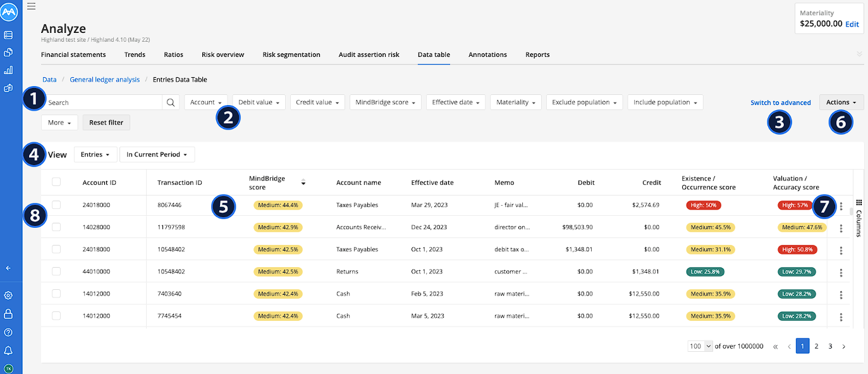Click Edit next to Materiality amount
The image size is (868, 374).
click(x=852, y=24)
